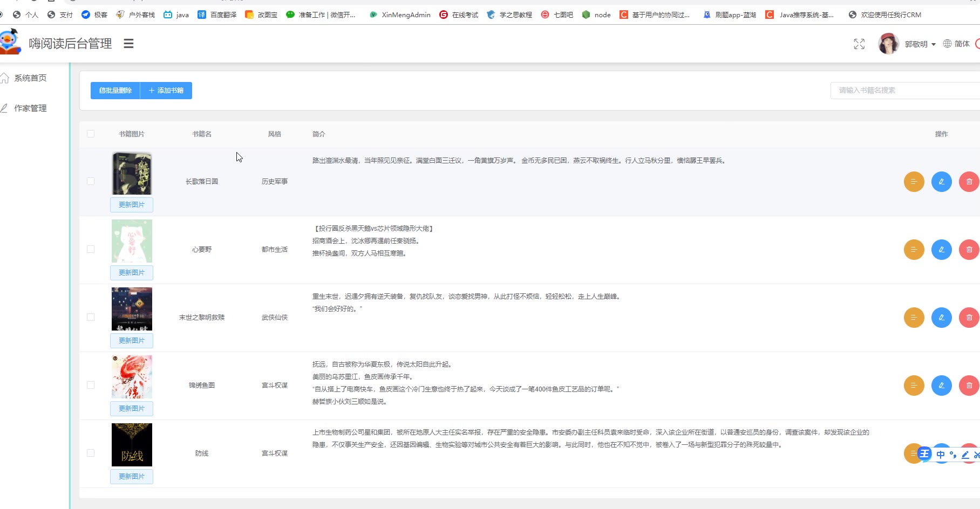The image size is (980, 509).
Task: Open the 学之思教程 bookmark
Action: tap(509, 15)
